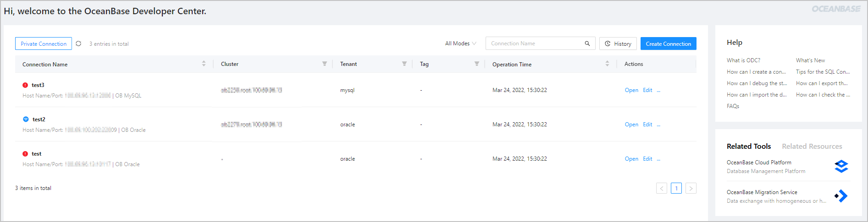Click the red error status icon for test
Viewport: 868px width, 222px height.
(x=25, y=154)
